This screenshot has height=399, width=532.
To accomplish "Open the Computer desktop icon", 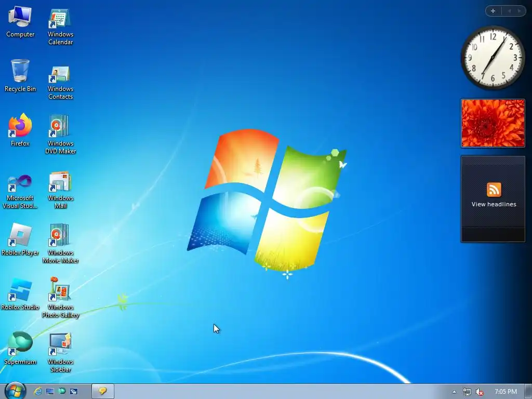I will (x=20, y=22).
